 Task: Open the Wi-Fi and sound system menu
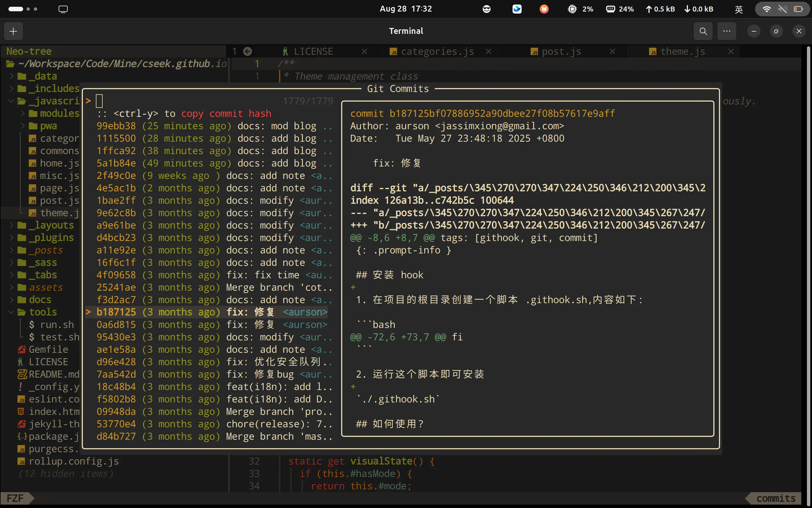coord(782,9)
